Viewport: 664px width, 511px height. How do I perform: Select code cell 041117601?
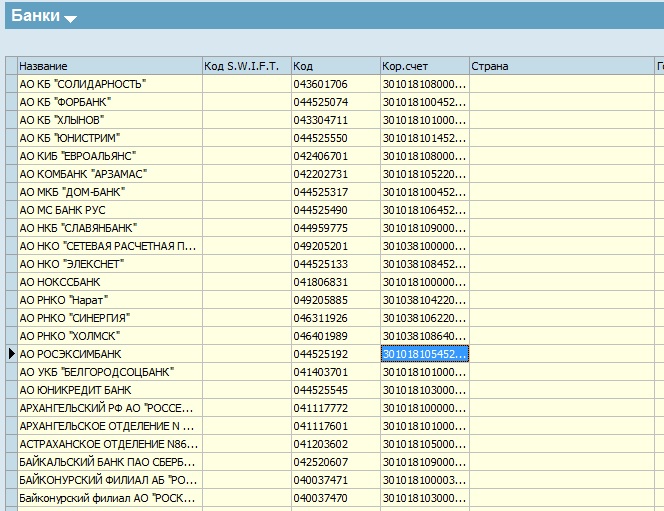point(336,426)
